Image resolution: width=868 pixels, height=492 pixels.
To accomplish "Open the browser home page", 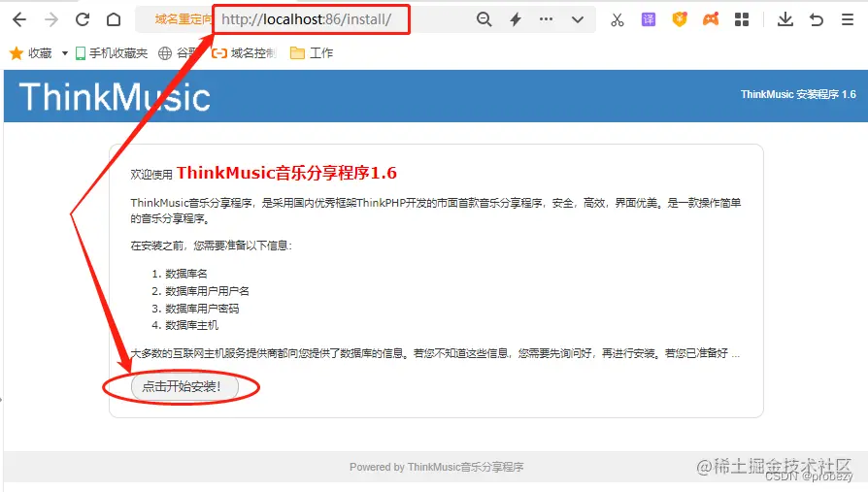I will (x=114, y=20).
